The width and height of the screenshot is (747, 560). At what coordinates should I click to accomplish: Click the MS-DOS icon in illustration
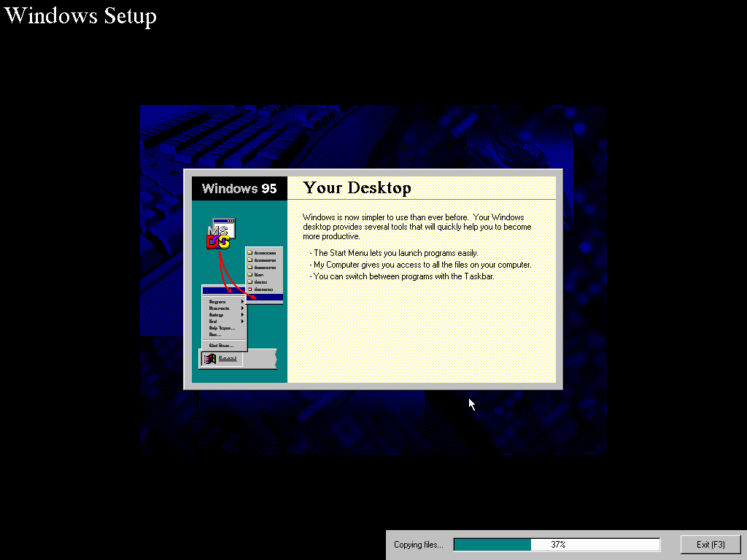tap(220, 234)
